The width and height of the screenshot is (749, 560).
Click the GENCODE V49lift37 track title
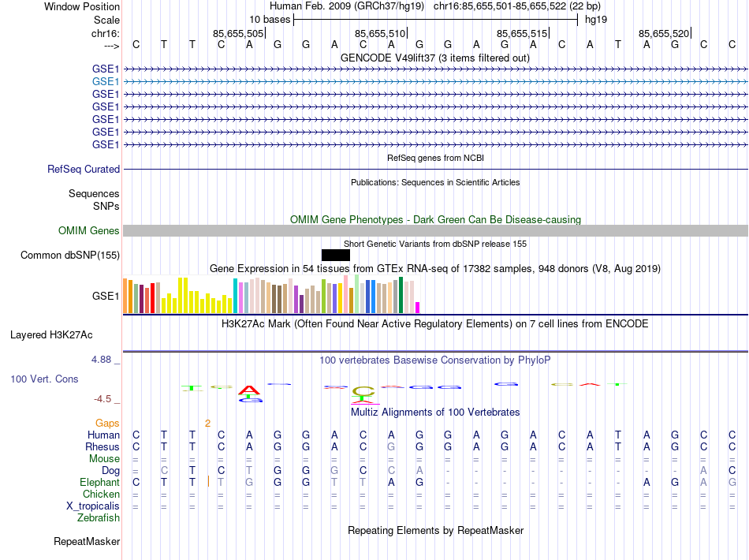tap(434, 58)
